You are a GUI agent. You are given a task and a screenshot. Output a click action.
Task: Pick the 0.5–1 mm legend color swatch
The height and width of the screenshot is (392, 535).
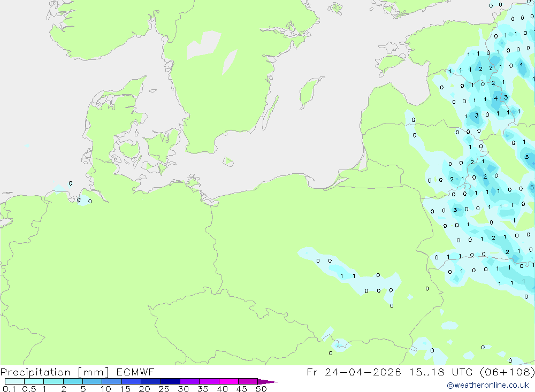coord(34,381)
